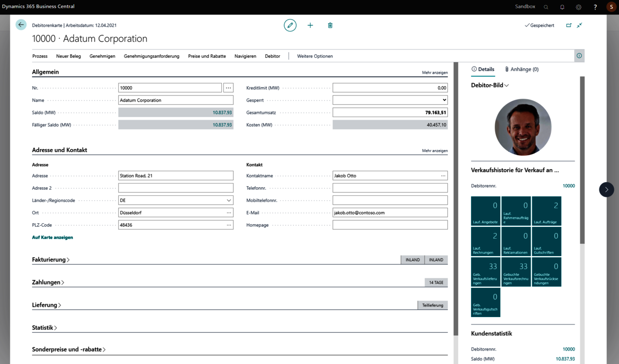Open the Lauf. Rahmenaufträge tile
Image resolution: width=619 pixels, height=364 pixels.
pos(516,211)
